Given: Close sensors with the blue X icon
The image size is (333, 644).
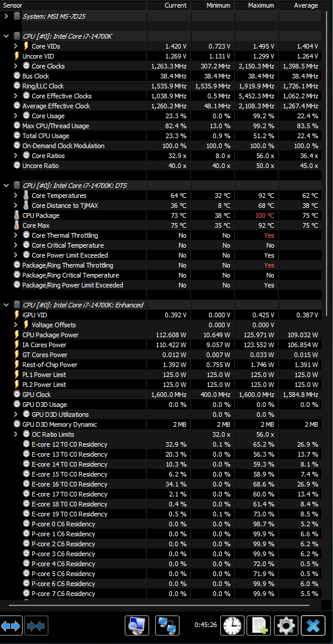Looking at the screenshot, I should pos(313,626).
